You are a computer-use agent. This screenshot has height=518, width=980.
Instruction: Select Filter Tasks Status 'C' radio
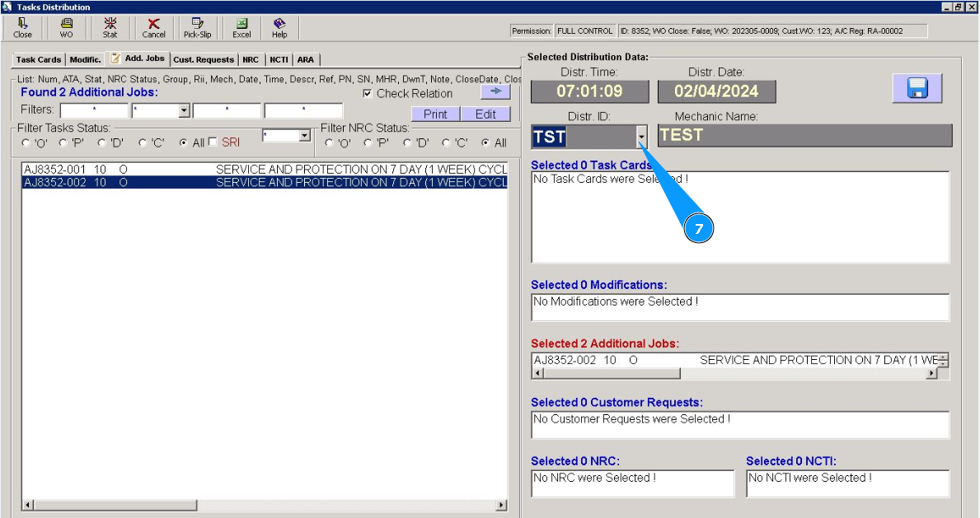(143, 143)
